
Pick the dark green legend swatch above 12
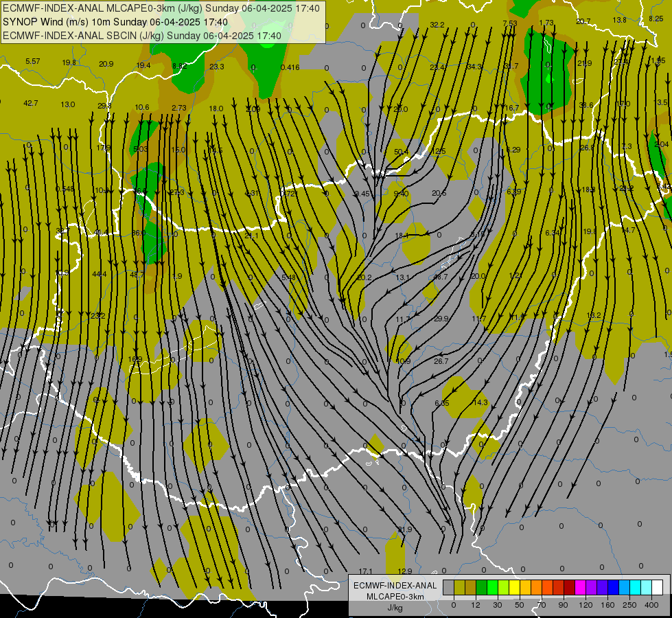tap(481, 587)
